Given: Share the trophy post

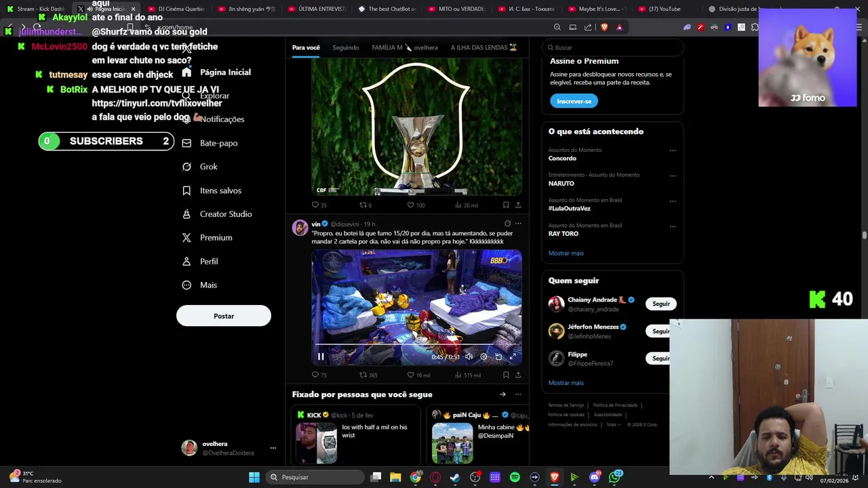Looking at the screenshot, I should [518, 205].
